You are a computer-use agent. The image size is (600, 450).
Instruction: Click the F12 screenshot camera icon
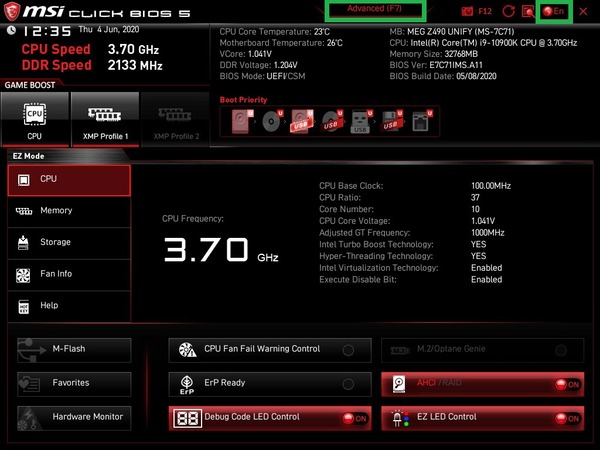pyautogui.click(x=467, y=11)
